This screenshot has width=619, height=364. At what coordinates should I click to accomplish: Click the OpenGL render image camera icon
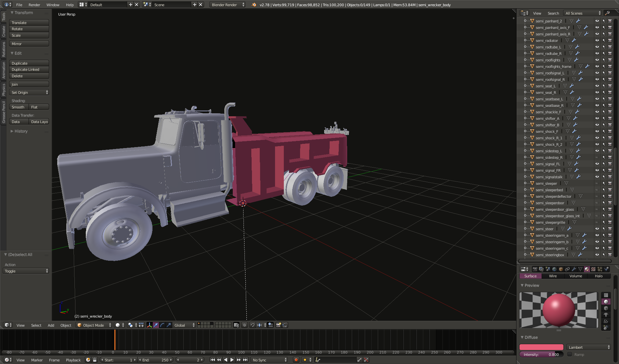pos(278,325)
